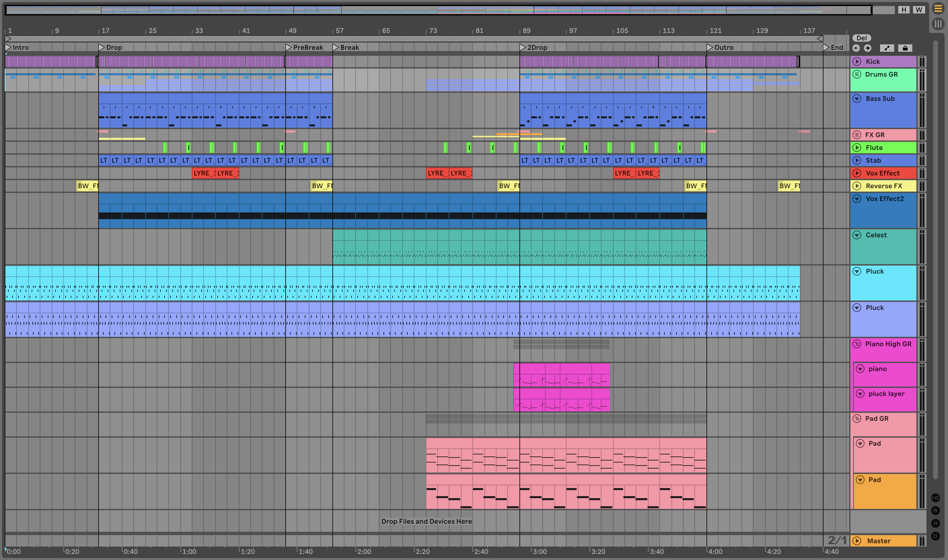Toggle Automation Mode with the line-and-dots icon
948x560 pixels.
[887, 48]
